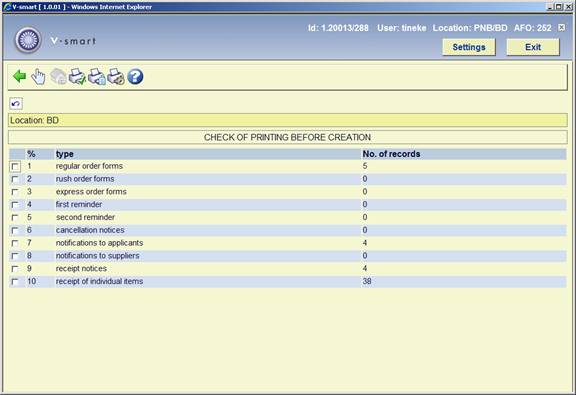576x395 pixels.
Task: Click 'CHECK OF PRINTING BEFORE CREATION' heading
Action: pos(287,137)
